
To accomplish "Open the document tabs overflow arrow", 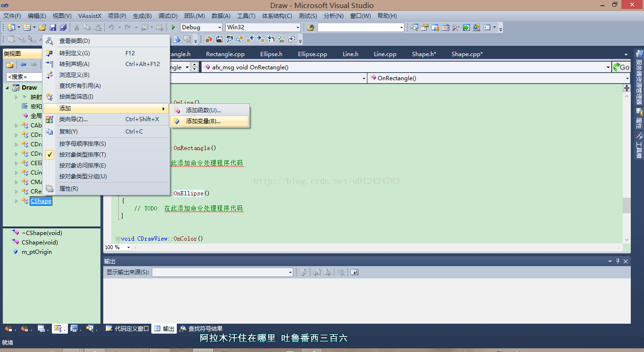I will click(x=626, y=54).
